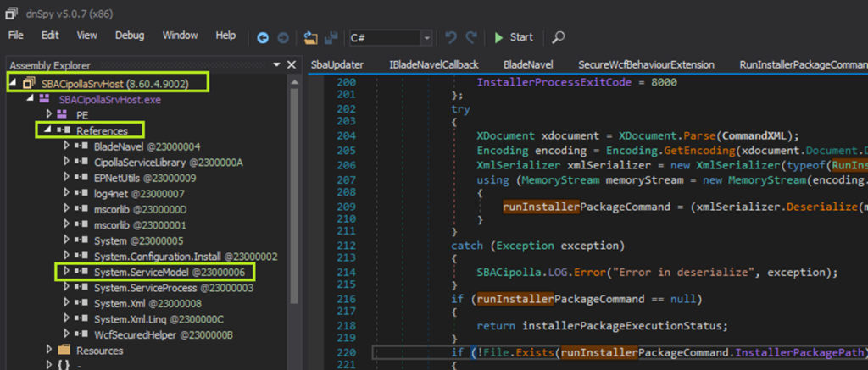Select System.Xml @23000008 reference
The width and height of the screenshot is (868, 370).
click(x=147, y=304)
